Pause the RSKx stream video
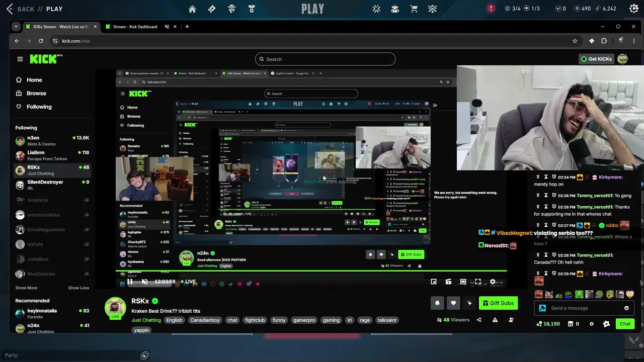The image size is (644, 362). coord(130,282)
